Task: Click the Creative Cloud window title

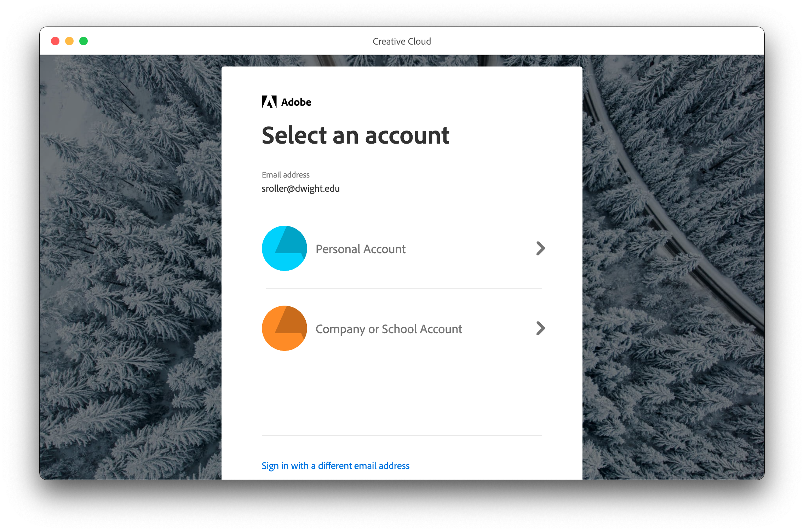Action: pyautogui.click(x=402, y=41)
